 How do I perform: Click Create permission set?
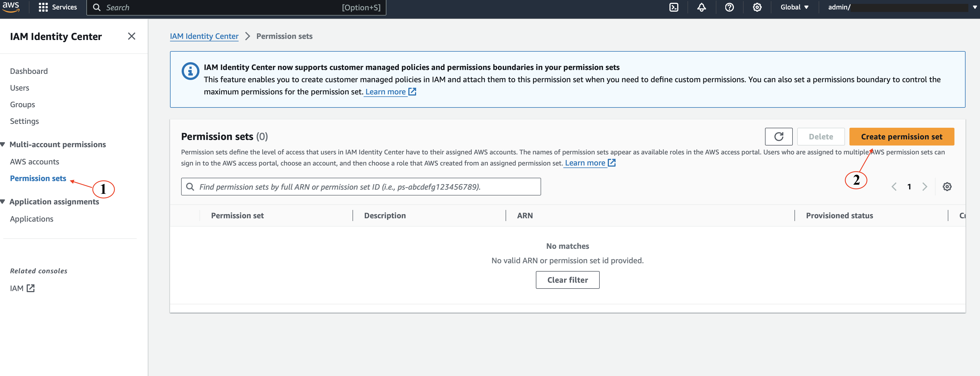[902, 136]
